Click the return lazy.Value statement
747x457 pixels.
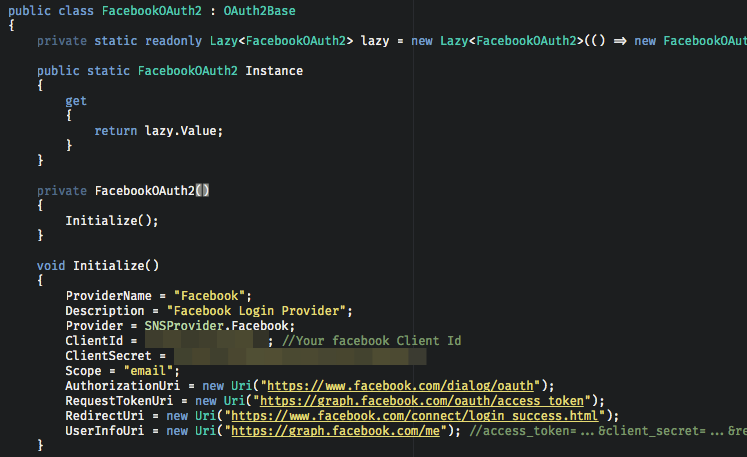pos(158,131)
